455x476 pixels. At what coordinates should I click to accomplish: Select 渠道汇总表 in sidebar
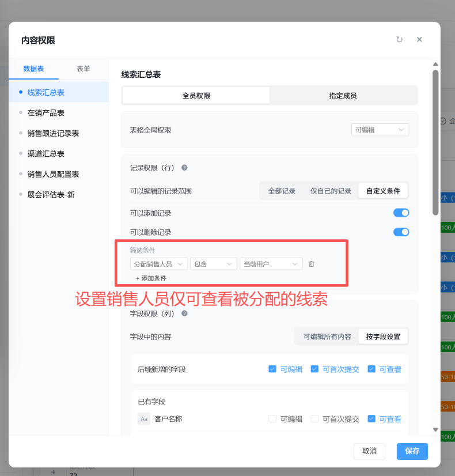tap(59, 154)
